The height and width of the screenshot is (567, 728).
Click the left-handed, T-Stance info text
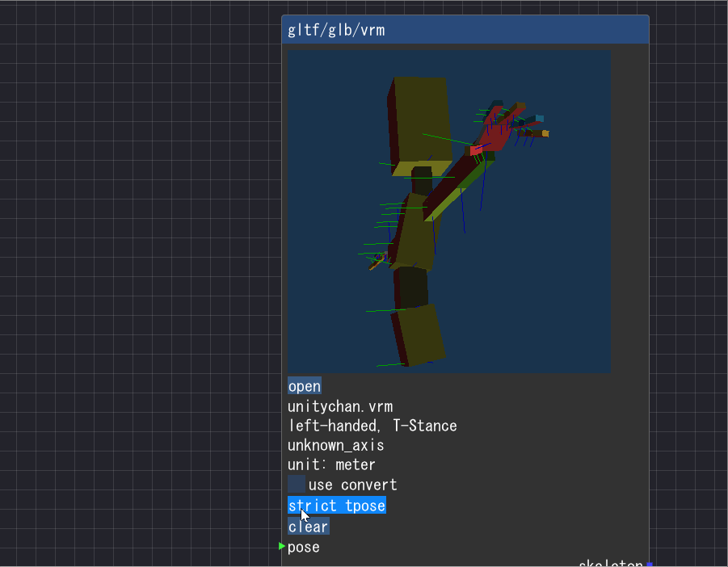(372, 426)
